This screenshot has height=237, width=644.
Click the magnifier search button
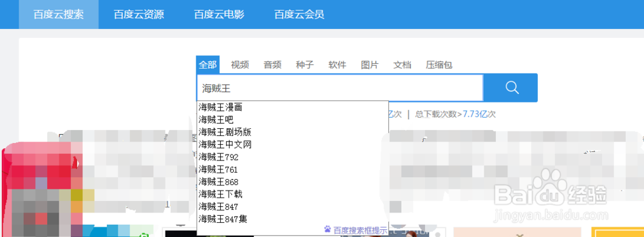pos(511,88)
